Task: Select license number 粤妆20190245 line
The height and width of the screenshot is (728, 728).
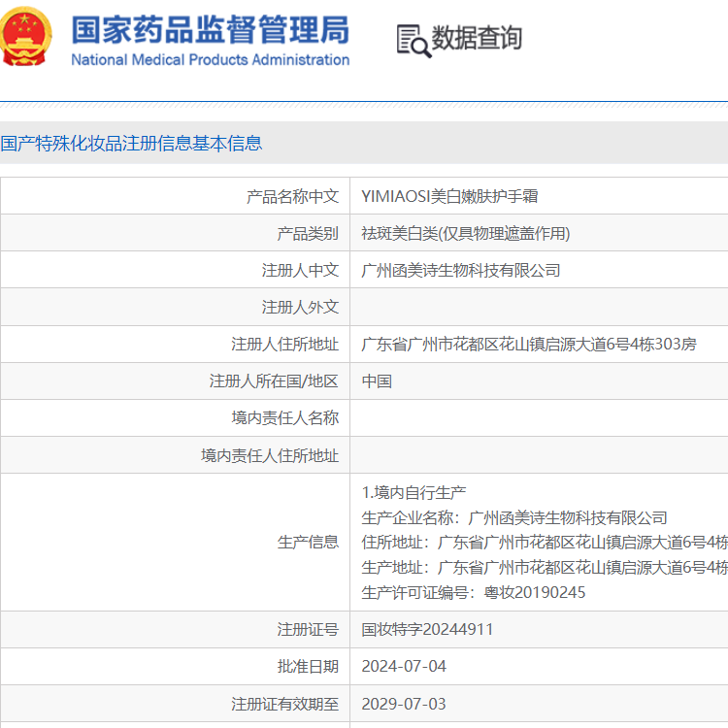Action: tap(473, 592)
